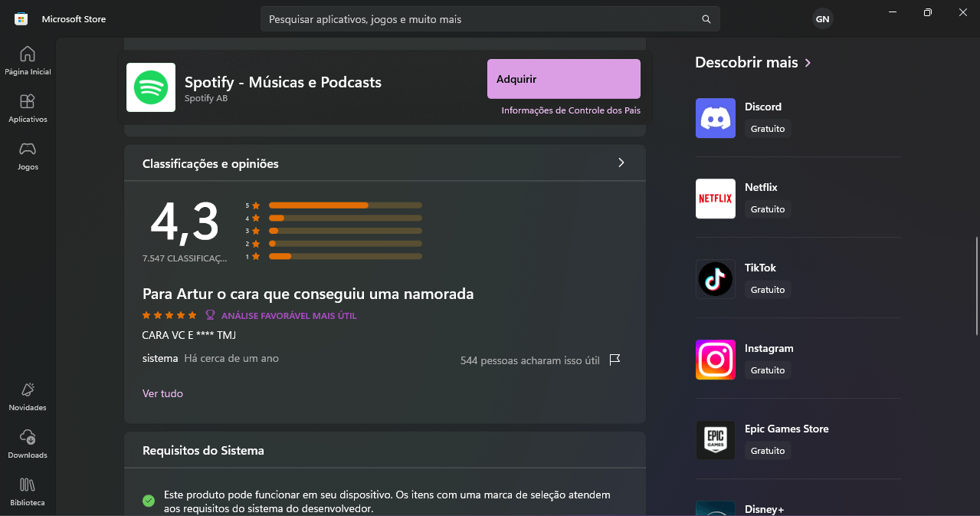Click the search magnifier icon
980x516 pixels.
(706, 19)
